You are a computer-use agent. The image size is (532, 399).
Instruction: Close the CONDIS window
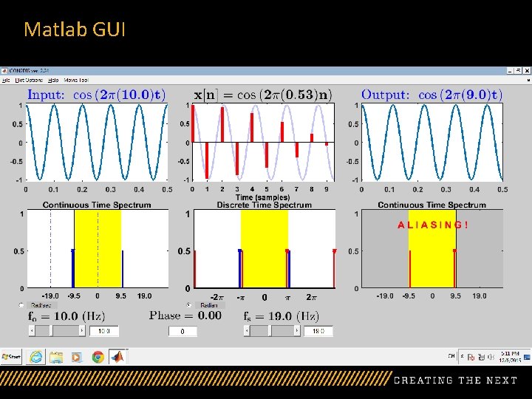coord(527,71)
